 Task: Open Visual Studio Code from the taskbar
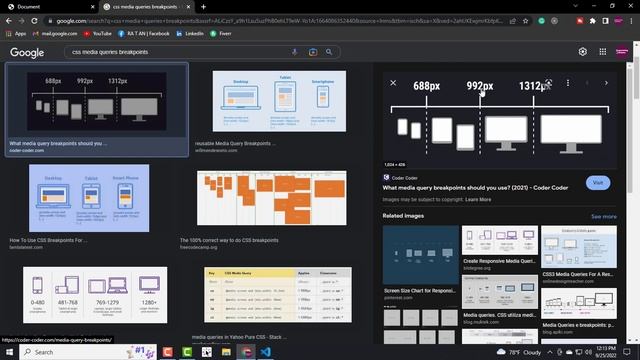[x=266, y=352]
